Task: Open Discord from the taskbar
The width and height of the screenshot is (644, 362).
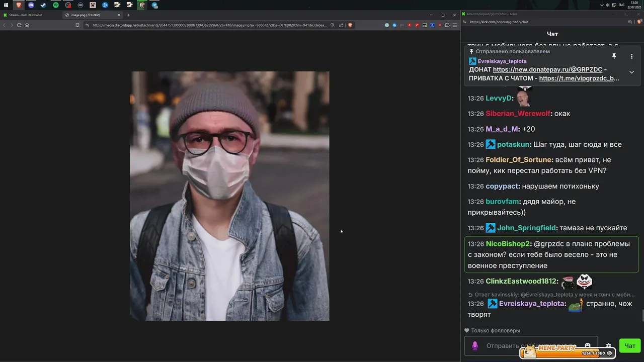Action: [31, 5]
